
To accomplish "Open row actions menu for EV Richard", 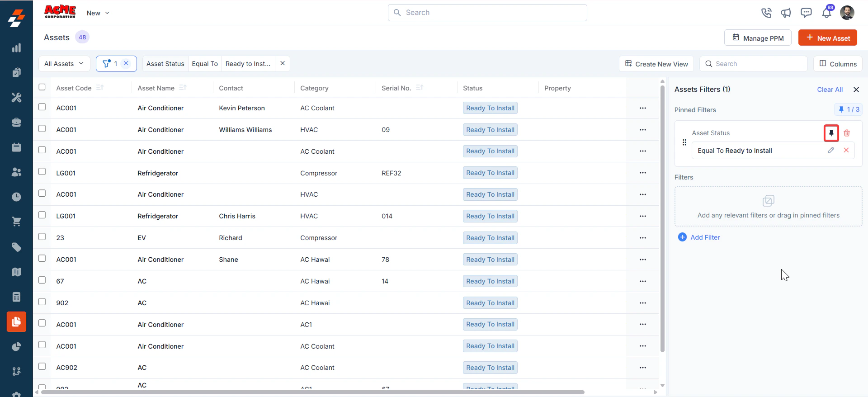I will (643, 238).
